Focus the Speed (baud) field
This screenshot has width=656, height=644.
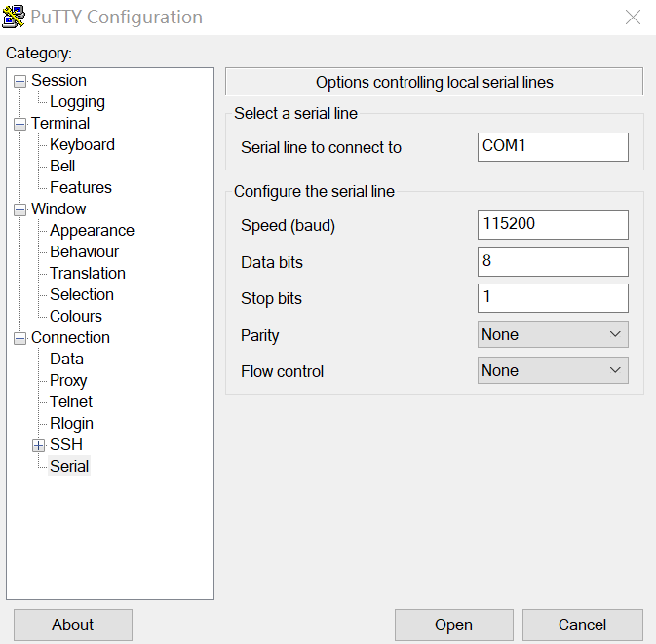553,225
